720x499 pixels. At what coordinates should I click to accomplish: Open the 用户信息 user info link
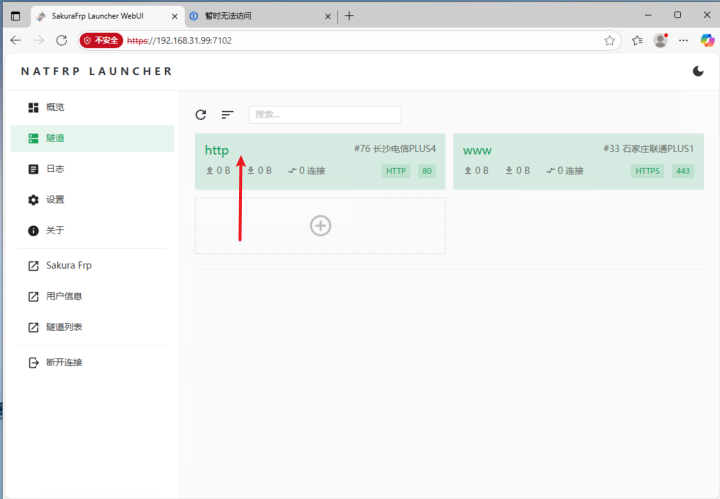(x=64, y=297)
